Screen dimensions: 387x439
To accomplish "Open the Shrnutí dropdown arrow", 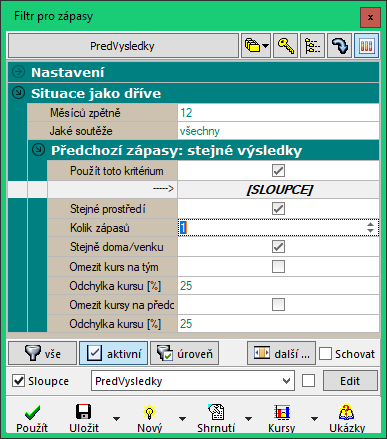I will 248,419.
